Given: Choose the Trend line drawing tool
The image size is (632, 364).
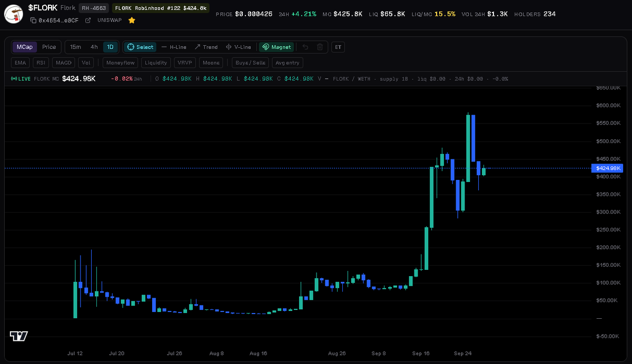Looking at the screenshot, I should 206,47.
